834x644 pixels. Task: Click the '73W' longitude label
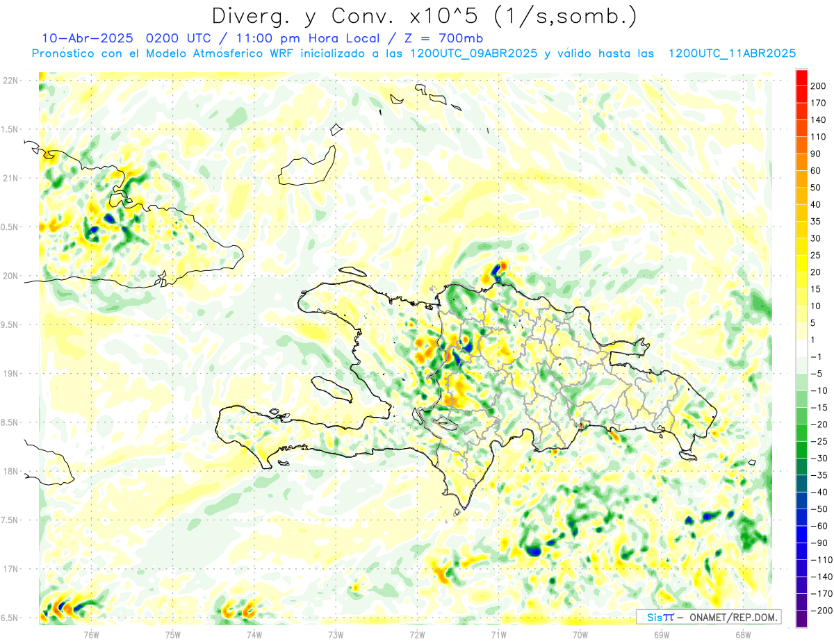point(336,634)
